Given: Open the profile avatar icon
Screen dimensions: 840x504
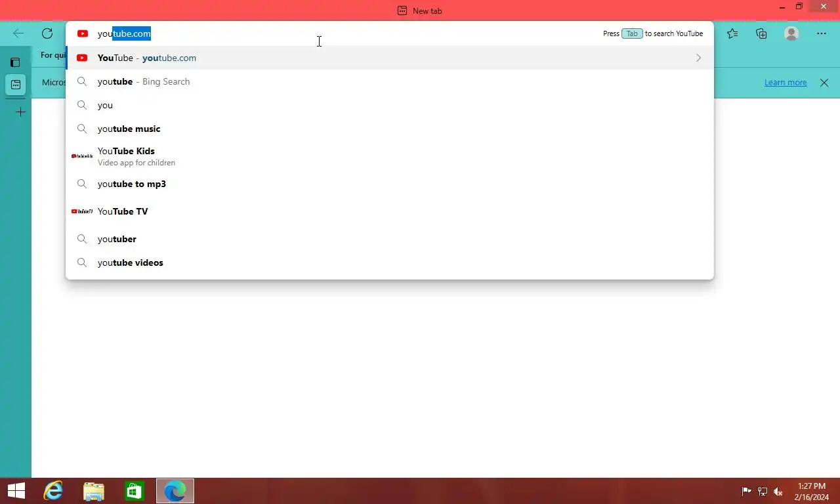Looking at the screenshot, I should pos(791,33).
